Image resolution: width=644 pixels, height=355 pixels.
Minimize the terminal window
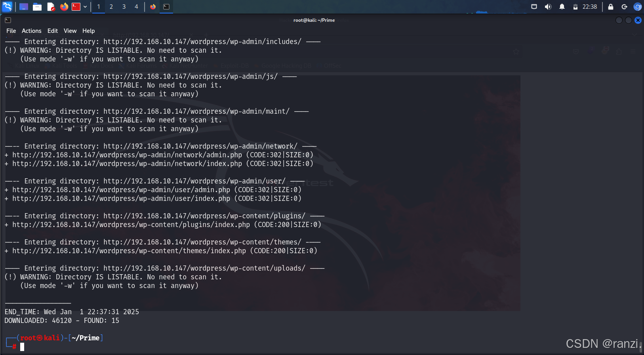(619, 20)
